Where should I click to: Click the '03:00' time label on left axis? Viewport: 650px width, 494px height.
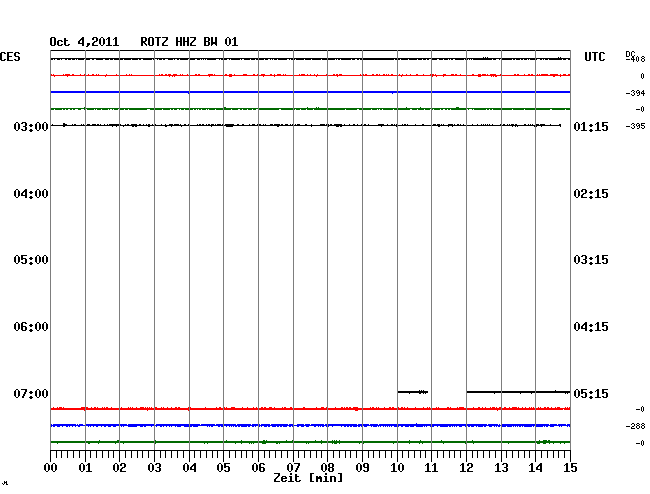31,126
